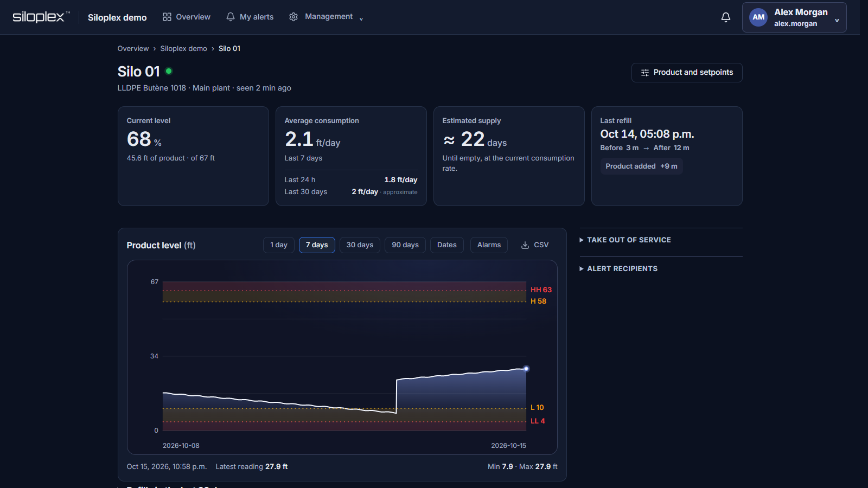Click the H 58 setpoint label
Image resolution: width=868 pixels, height=488 pixels.
pos(538,301)
